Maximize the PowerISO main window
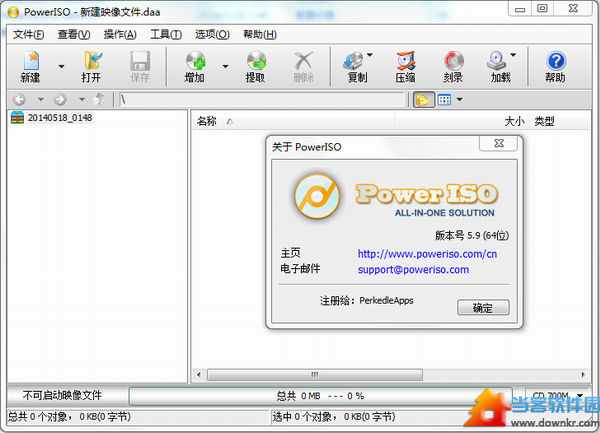Viewport: 600px width, 433px height. pos(542,9)
